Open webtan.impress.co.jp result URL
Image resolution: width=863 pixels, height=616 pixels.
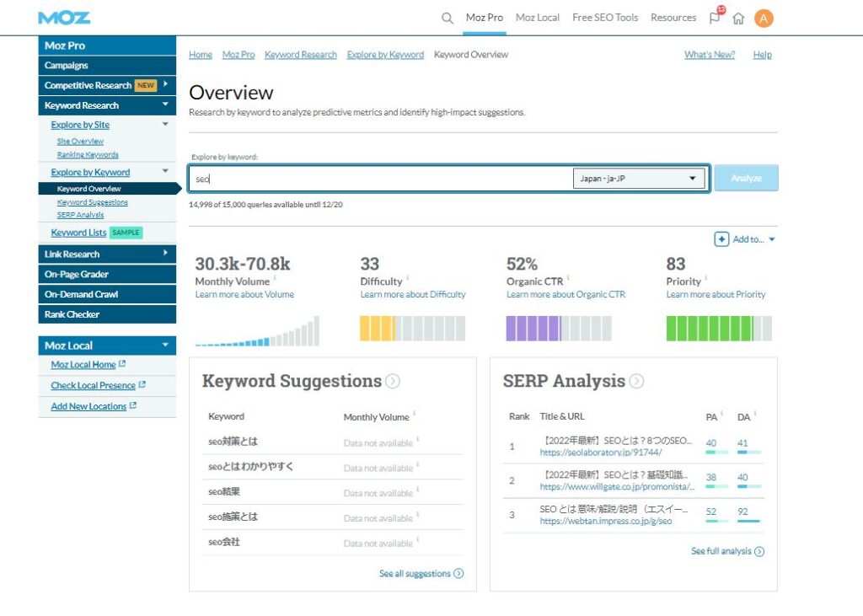(x=605, y=521)
